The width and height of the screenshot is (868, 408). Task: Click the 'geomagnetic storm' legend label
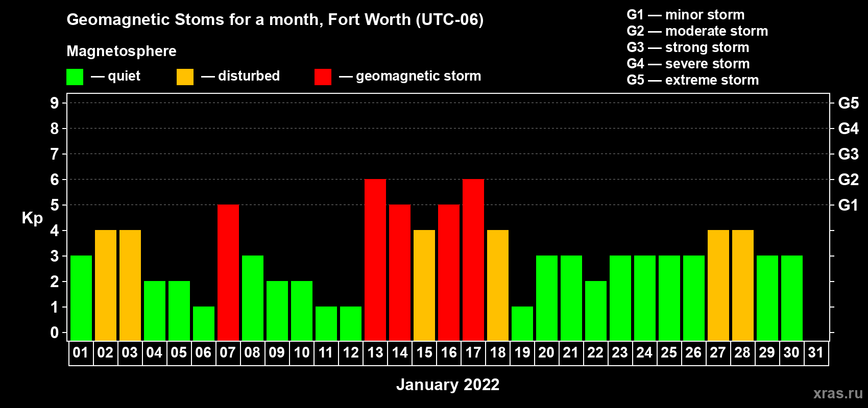[418, 76]
